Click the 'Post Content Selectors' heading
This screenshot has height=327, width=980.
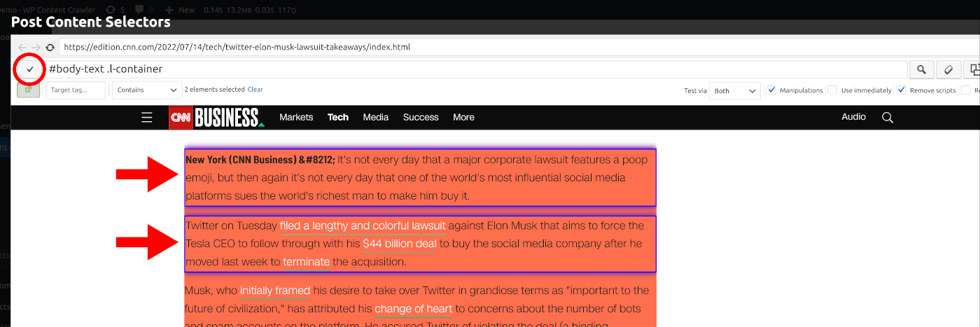[91, 22]
